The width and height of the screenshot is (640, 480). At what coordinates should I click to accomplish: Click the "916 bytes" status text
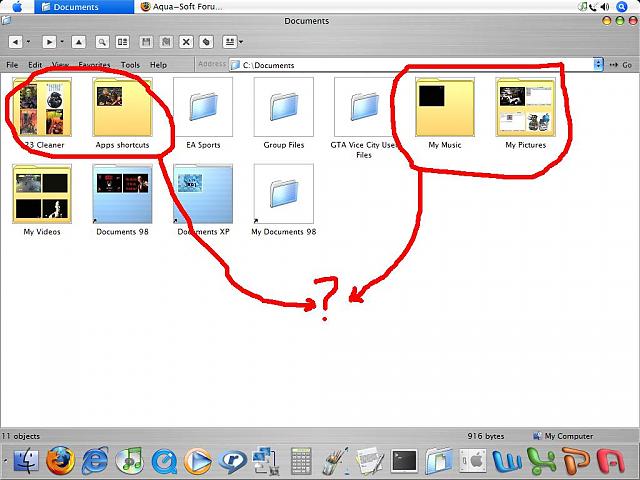coord(486,436)
